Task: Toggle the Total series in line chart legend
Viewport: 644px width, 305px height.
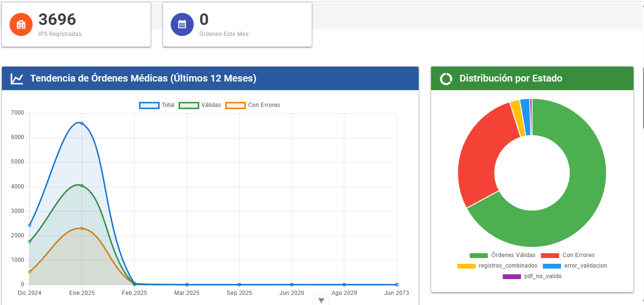Action: 157,105
